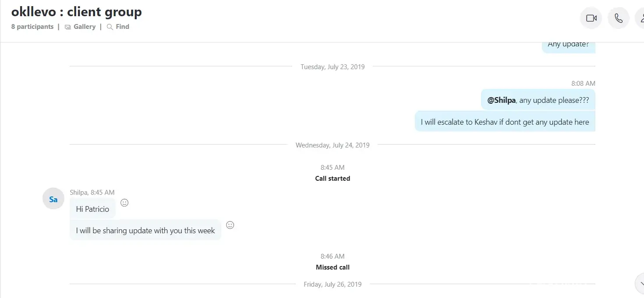Open reaction picker for "sharing update" message
Viewport: 644px width, 298px height.
[x=230, y=225]
